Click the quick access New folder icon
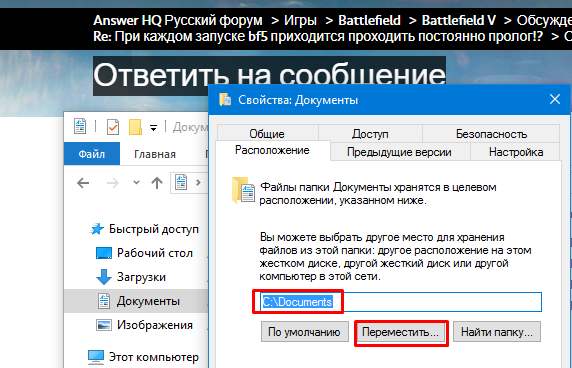 [x=135, y=127]
